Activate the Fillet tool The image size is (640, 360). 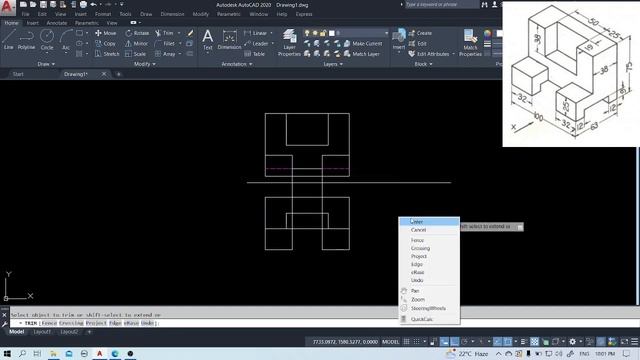pos(165,43)
